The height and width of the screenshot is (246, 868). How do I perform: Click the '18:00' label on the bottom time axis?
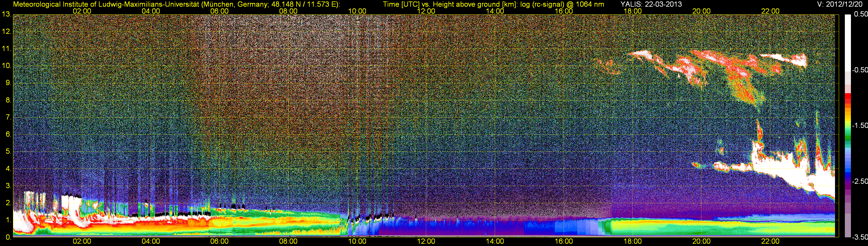632,241
